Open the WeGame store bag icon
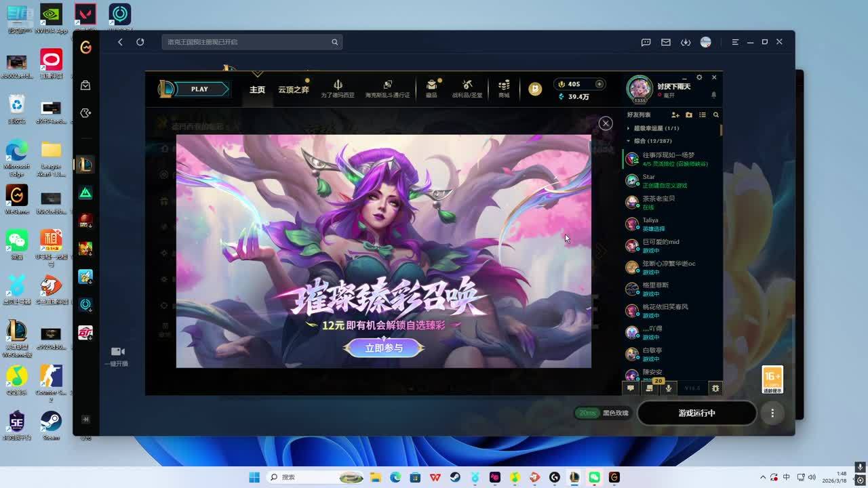This screenshot has height=488, width=868. click(x=85, y=85)
